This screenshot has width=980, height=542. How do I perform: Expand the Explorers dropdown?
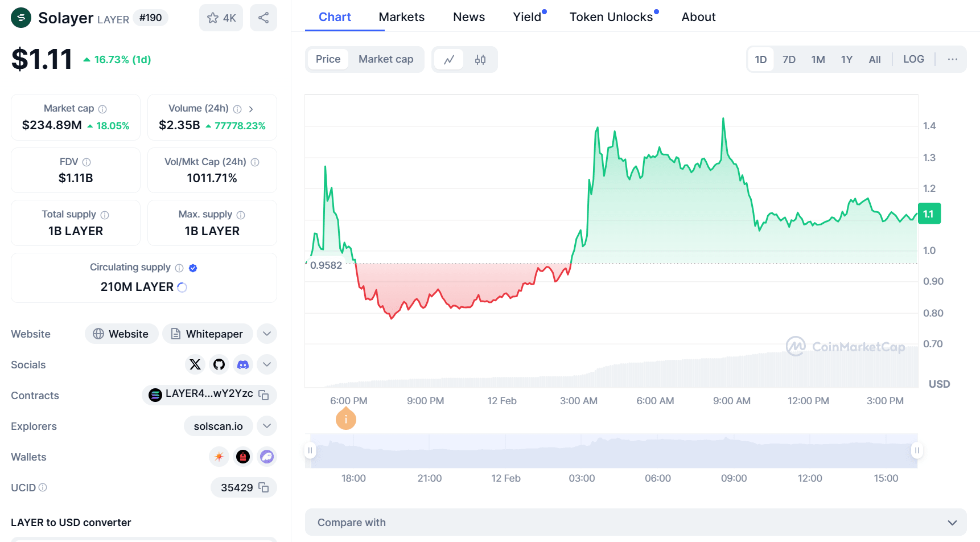coord(267,426)
